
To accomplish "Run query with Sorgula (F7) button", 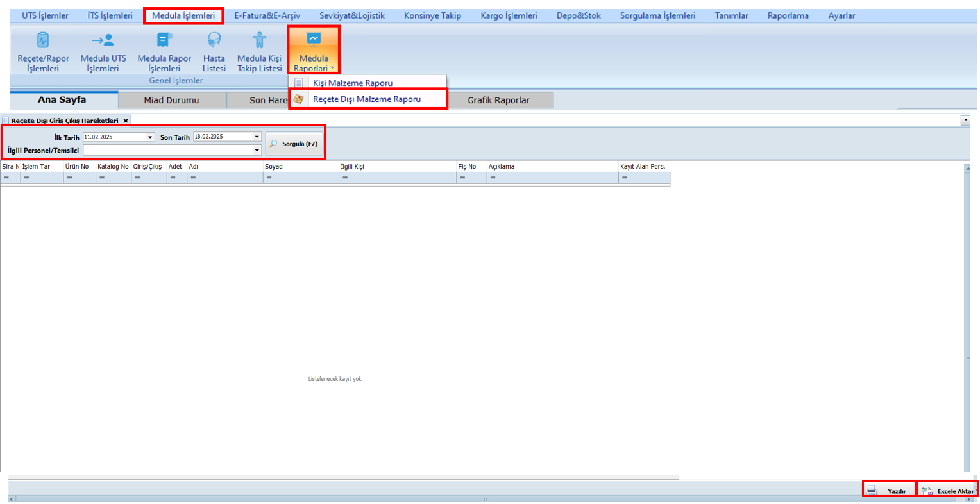I will coord(294,144).
